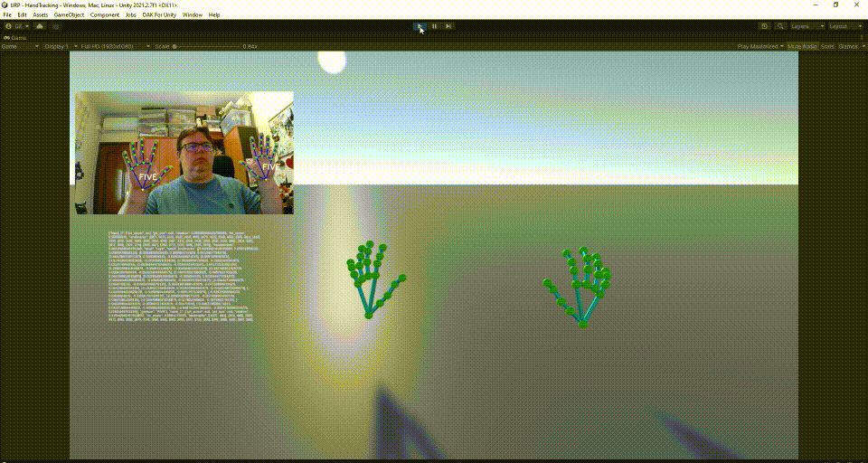Open the Help menu
Screen dimensions: 868x463
(x=214, y=15)
